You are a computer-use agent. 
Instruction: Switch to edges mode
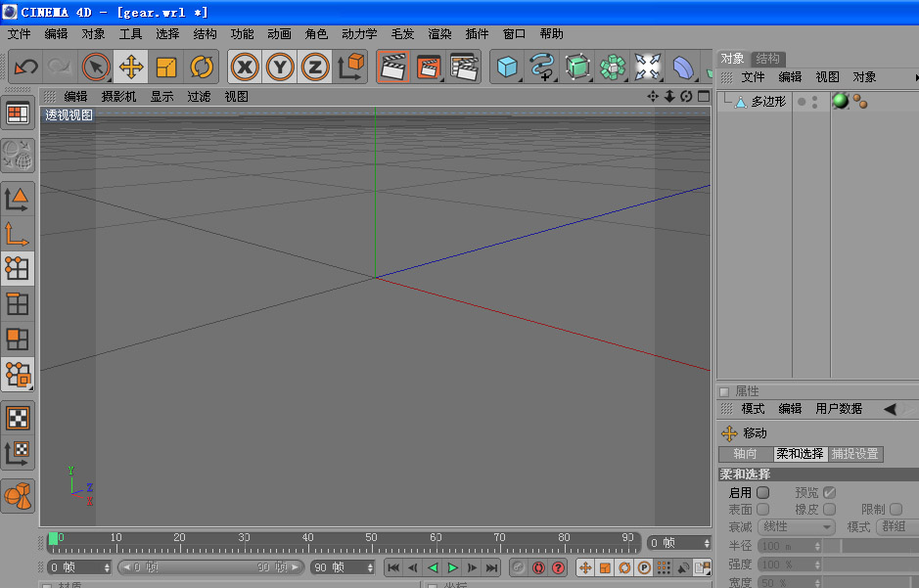(x=18, y=304)
